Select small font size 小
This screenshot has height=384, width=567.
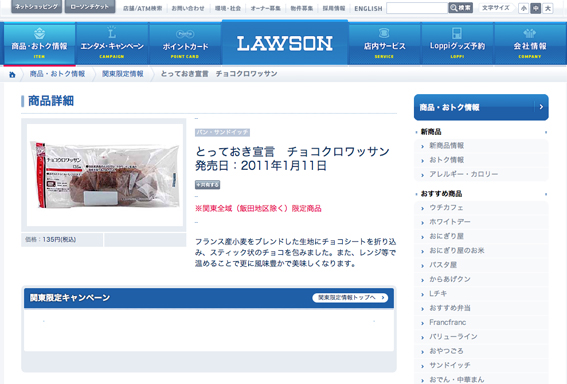point(523,8)
